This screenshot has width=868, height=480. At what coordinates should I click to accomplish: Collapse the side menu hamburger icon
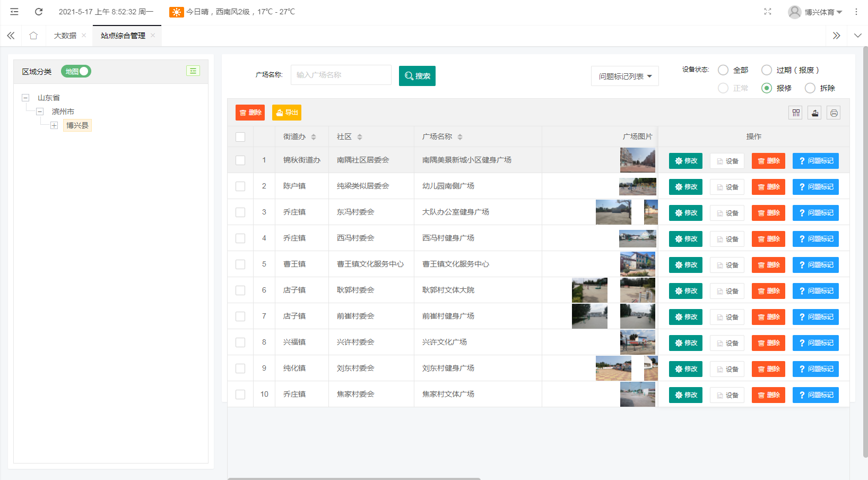coord(14,12)
